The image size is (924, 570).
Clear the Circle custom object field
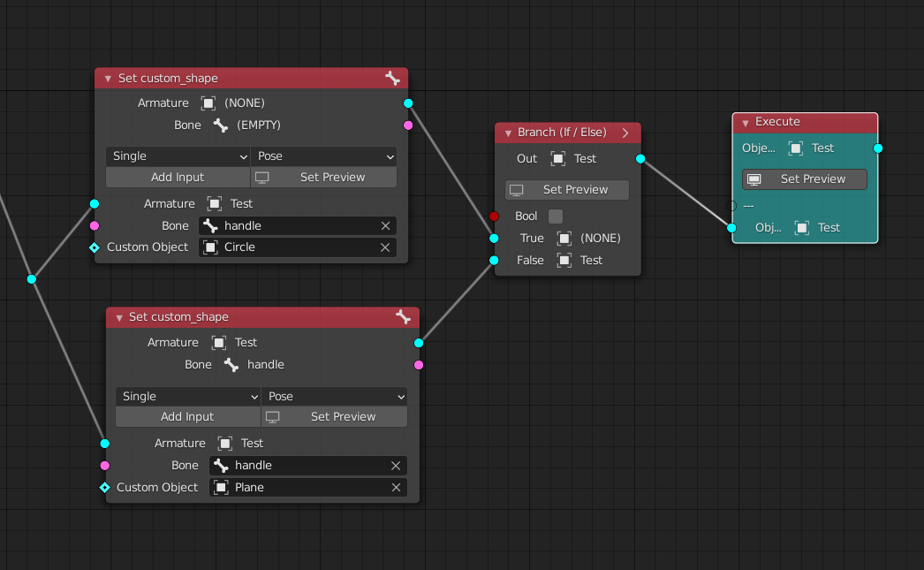385,247
